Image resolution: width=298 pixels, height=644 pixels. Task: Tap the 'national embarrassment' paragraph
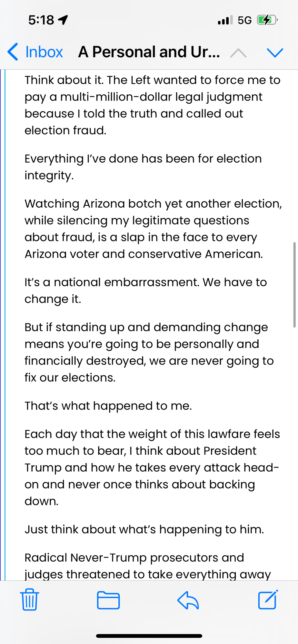pos(145,290)
